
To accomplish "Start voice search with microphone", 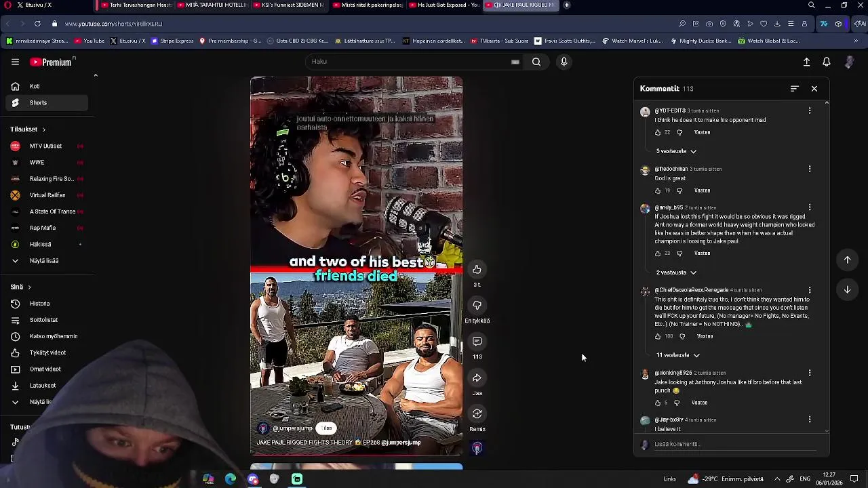I will click(564, 62).
